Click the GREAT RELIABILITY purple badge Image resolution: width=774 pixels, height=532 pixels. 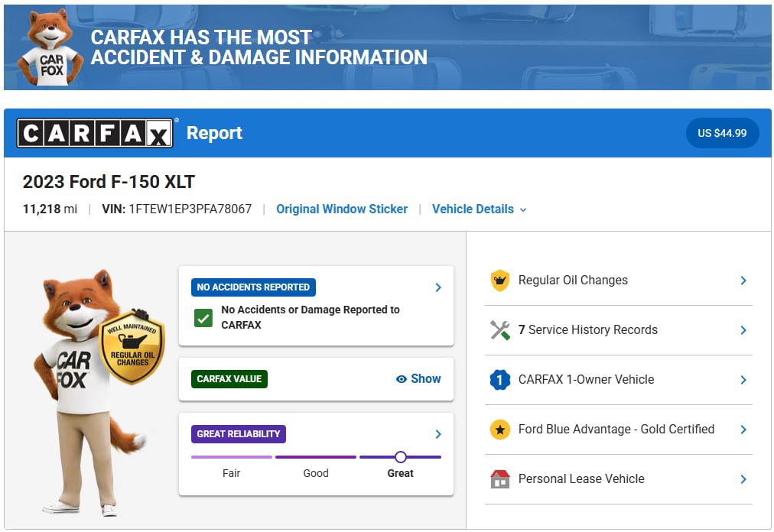click(239, 434)
